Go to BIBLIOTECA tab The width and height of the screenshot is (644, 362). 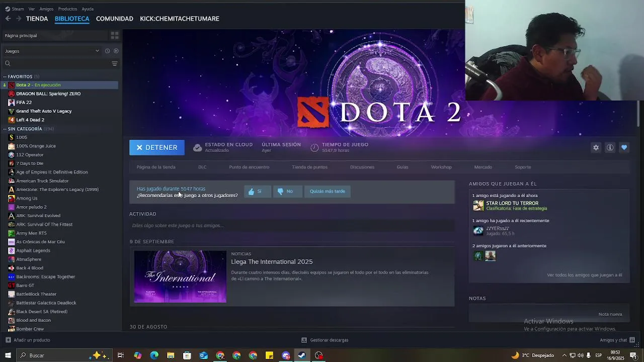pyautogui.click(x=72, y=19)
